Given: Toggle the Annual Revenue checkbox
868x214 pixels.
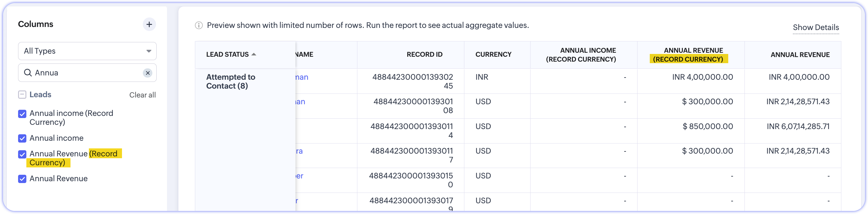Looking at the screenshot, I should pos(22,179).
